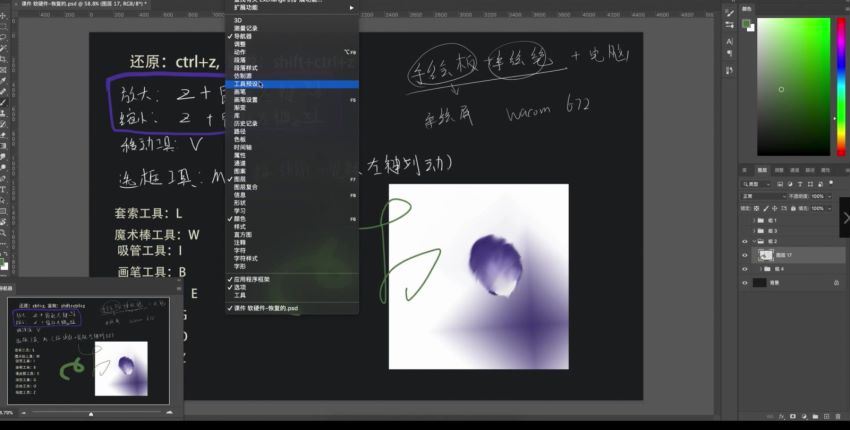Choose 直方图 from the window menu
Image resolution: width=850 pixels, height=430 pixels.
292,234
